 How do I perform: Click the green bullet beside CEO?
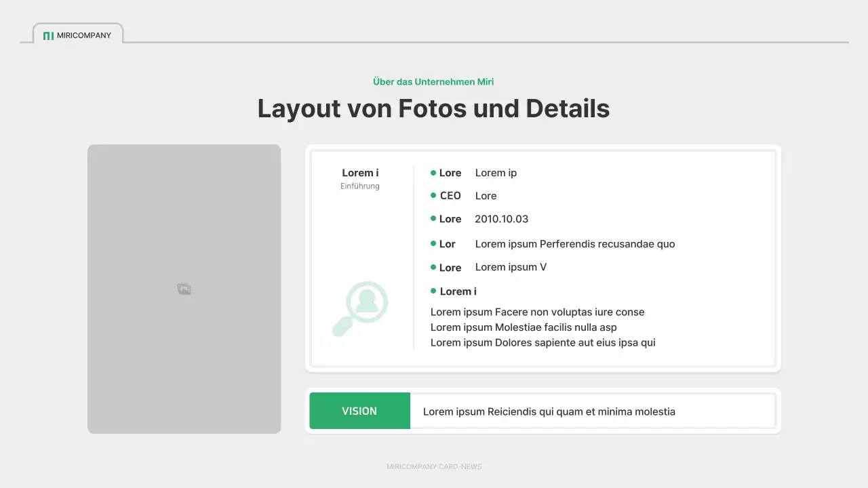tap(433, 195)
